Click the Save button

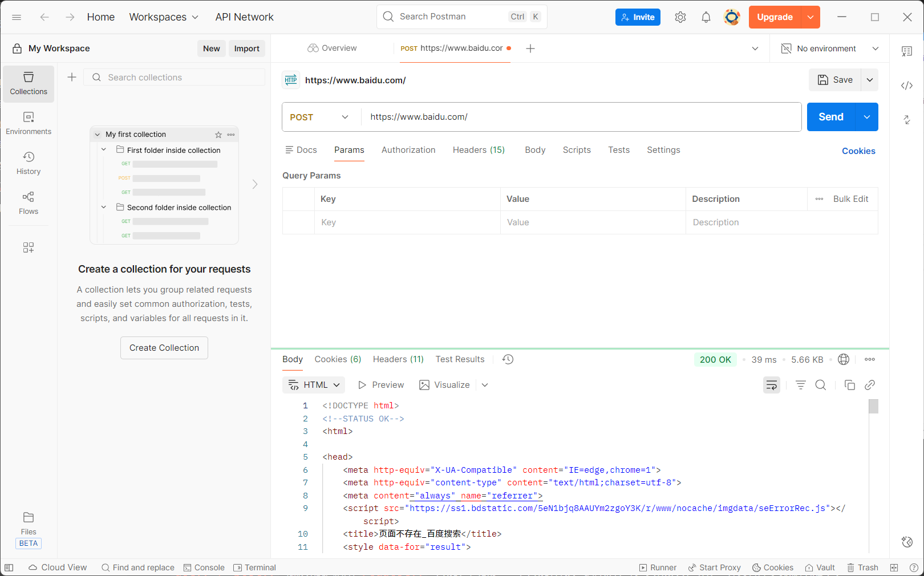pos(835,80)
